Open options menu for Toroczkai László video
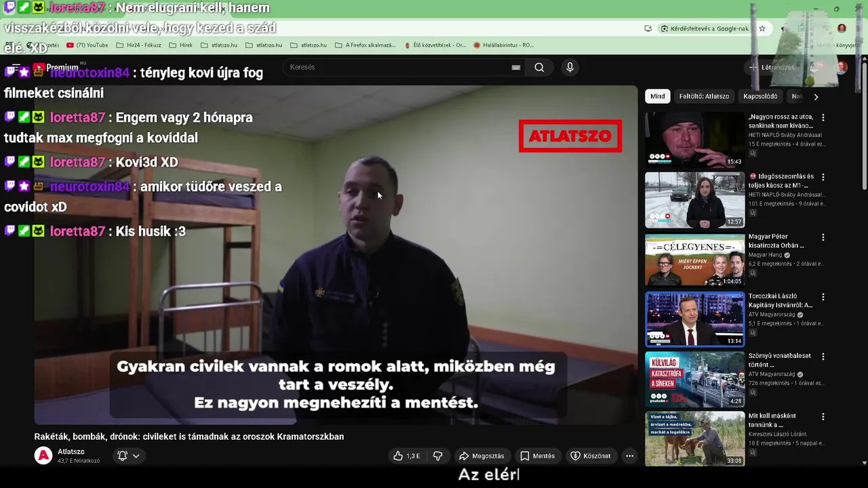Viewport: 868px width, 488px height. tap(823, 297)
